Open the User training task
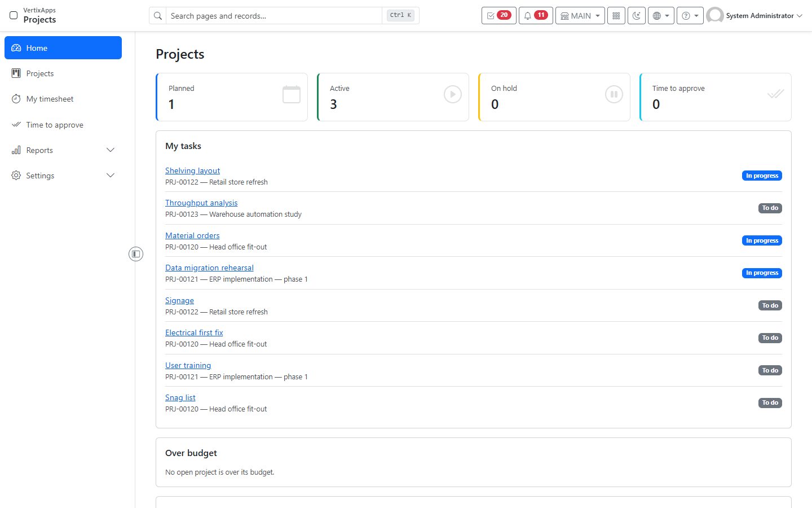Viewport: 812px width, 508px height. tap(188, 365)
